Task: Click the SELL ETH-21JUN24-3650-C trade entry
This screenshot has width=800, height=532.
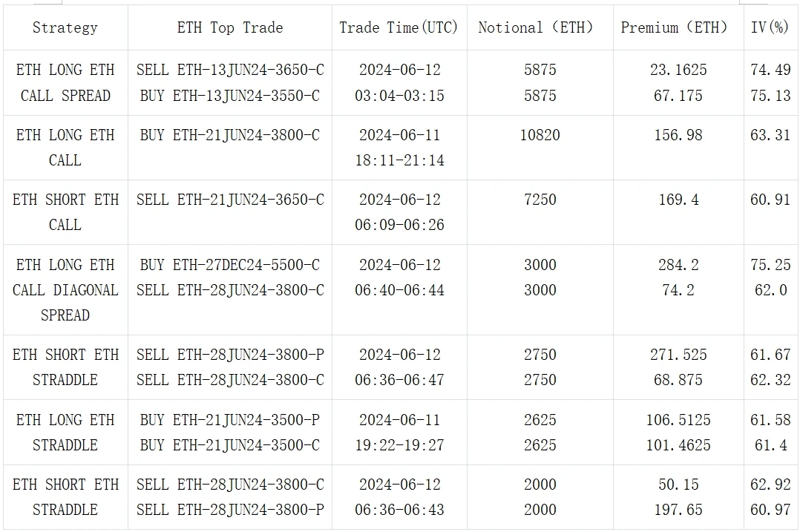Action: (230, 200)
